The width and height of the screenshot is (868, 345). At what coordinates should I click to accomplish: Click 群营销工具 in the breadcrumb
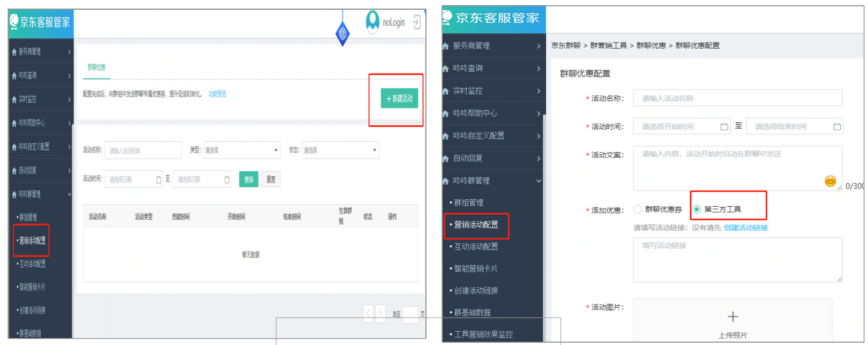point(608,45)
